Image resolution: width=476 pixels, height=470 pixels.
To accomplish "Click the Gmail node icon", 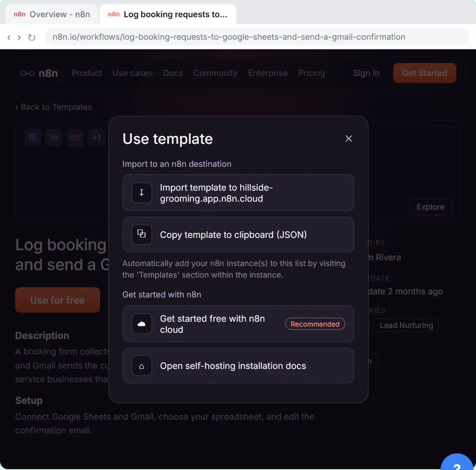I will click(75, 138).
